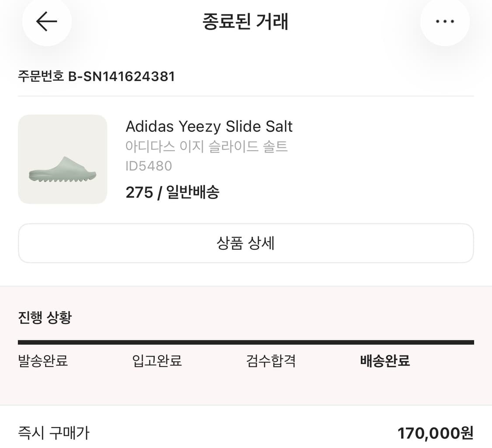Select the 즉시 구매가 instant purchase price label
Viewport: 492px width, 448px height.
tap(52, 433)
